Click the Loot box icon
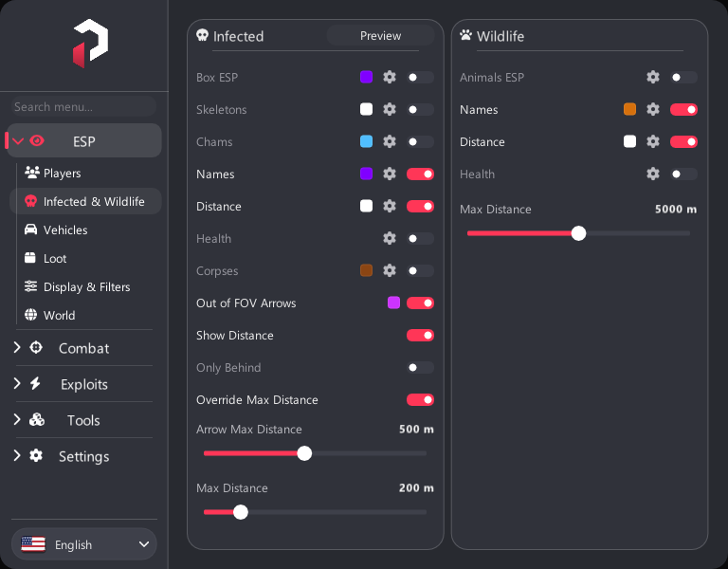This screenshot has width=728, height=569. pyautogui.click(x=30, y=258)
